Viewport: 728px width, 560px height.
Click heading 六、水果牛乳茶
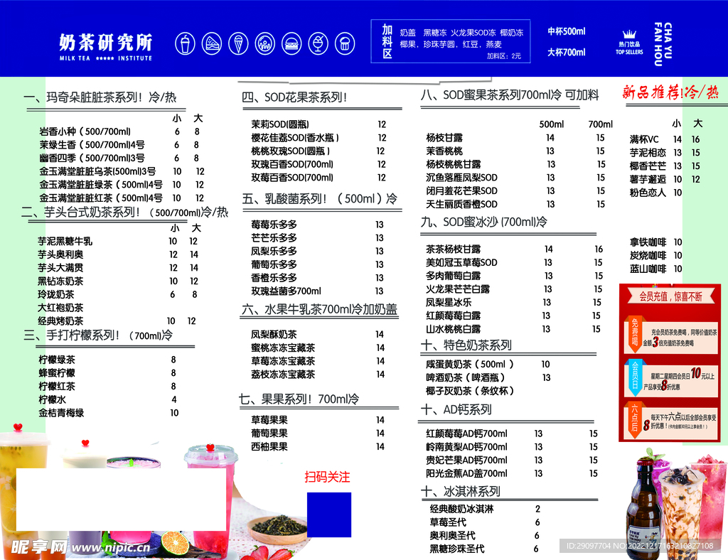click(x=319, y=309)
